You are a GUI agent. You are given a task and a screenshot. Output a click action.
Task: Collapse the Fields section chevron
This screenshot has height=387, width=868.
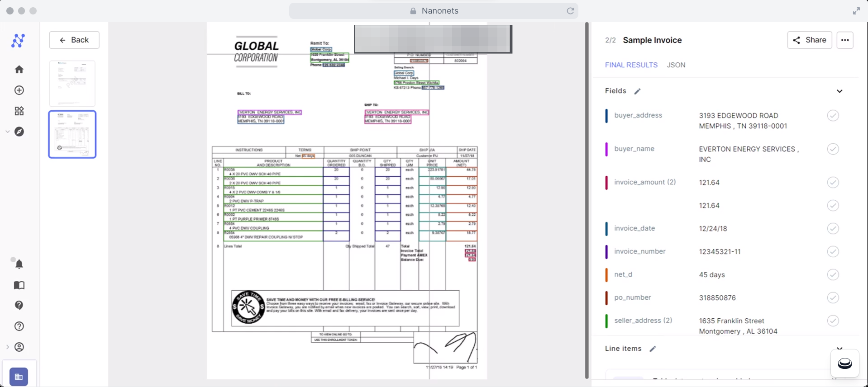pyautogui.click(x=839, y=91)
